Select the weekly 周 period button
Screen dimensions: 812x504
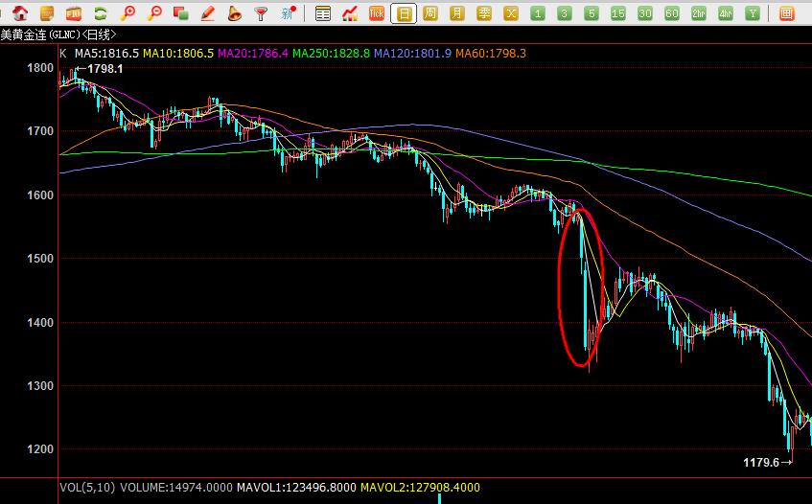tap(430, 13)
